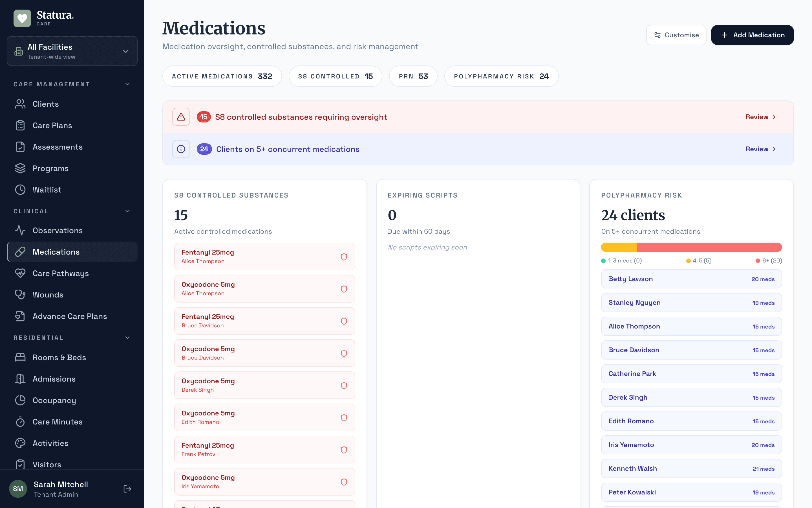The width and height of the screenshot is (812, 508).
Task: Go to Advance Care Plans
Action: click(x=72, y=316)
